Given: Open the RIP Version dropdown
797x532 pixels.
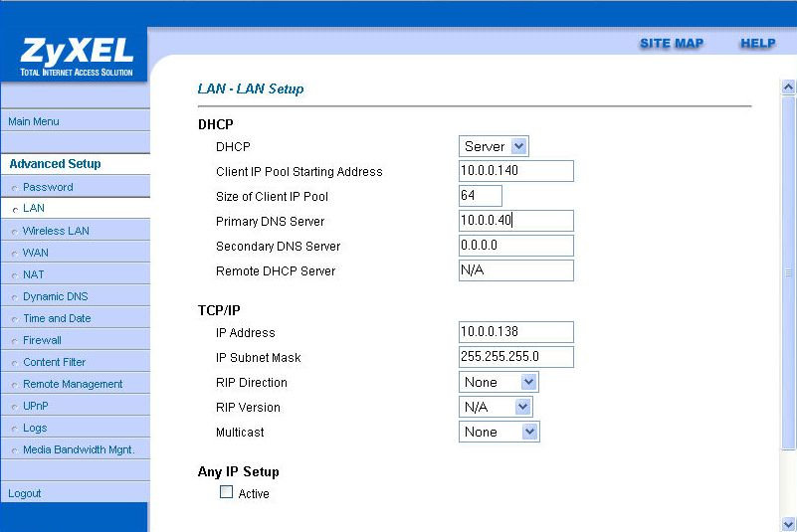Looking at the screenshot, I should point(497,407).
